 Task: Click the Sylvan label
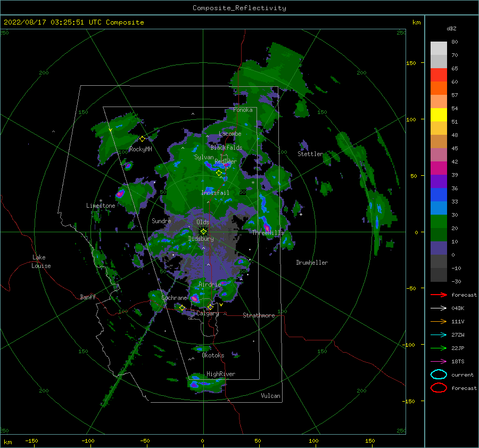point(204,157)
